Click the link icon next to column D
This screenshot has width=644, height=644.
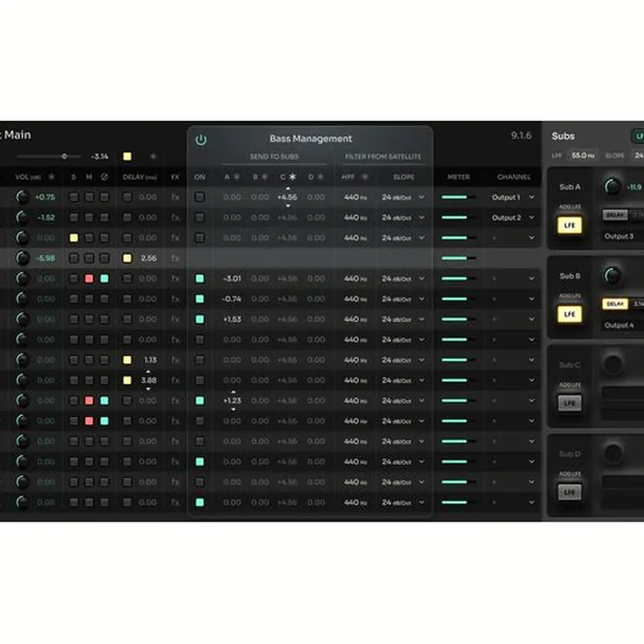[320, 176]
